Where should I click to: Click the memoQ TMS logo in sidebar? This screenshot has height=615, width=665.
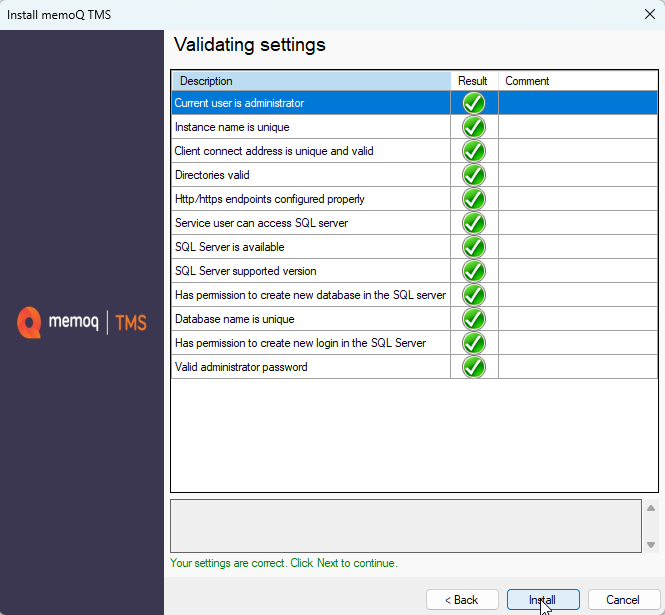point(82,323)
